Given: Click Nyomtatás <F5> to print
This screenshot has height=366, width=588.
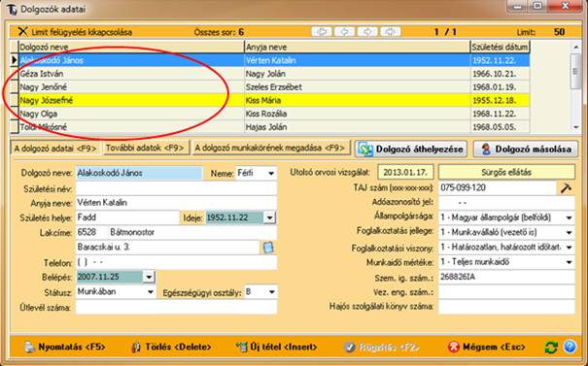Looking at the screenshot, I should tap(65, 347).
